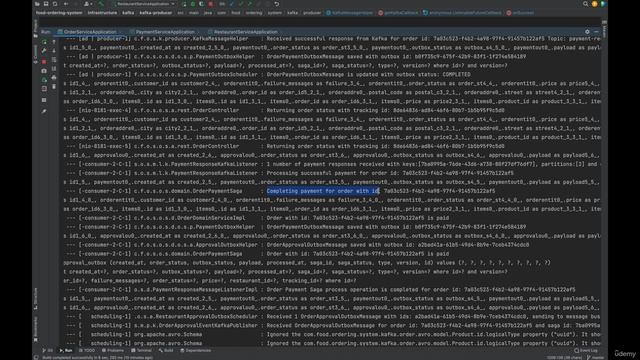Screen dimensions: 640x360
Task: Open the Dependencies tab in bottom bar
Action: click(196, 350)
